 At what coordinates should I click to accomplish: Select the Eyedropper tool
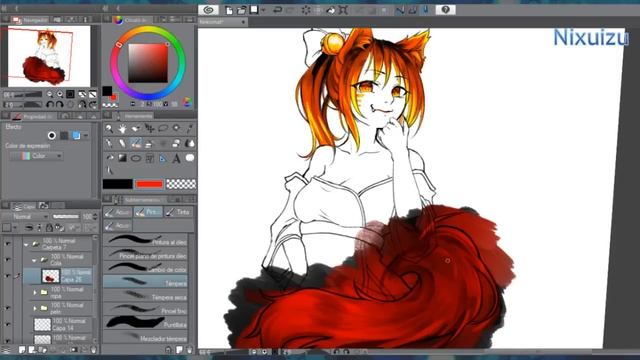190,129
